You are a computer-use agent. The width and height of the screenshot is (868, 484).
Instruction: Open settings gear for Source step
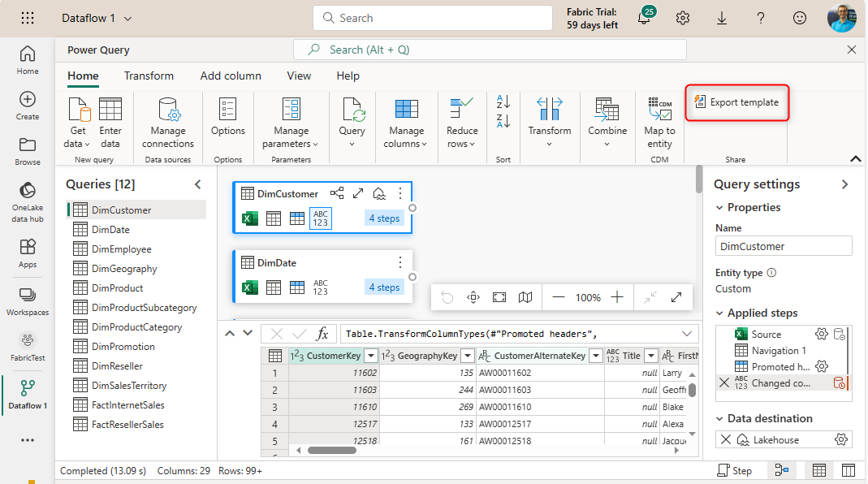click(821, 334)
